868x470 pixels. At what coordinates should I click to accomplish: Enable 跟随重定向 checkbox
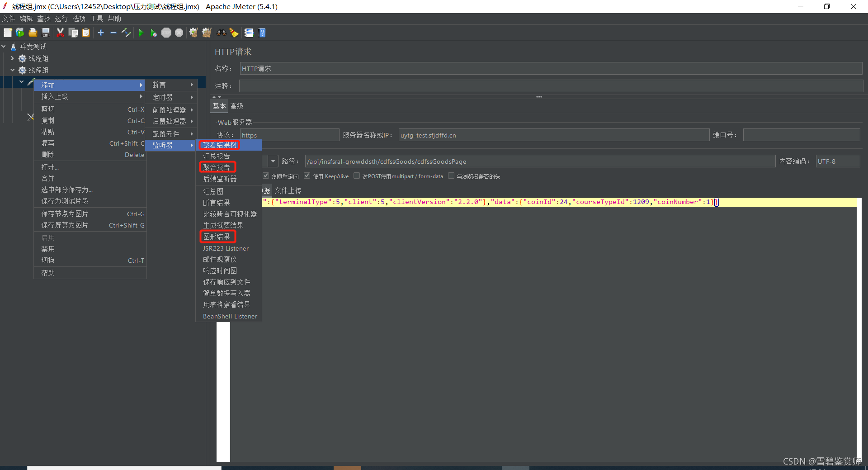pyautogui.click(x=266, y=176)
